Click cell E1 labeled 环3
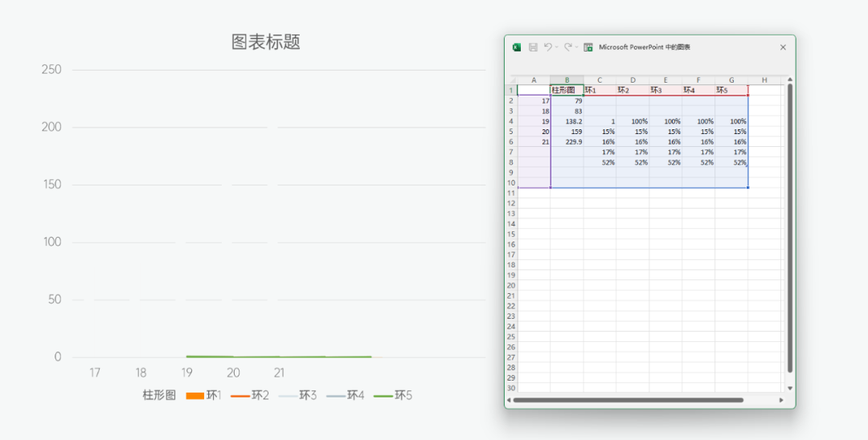868x440 pixels. click(665, 90)
